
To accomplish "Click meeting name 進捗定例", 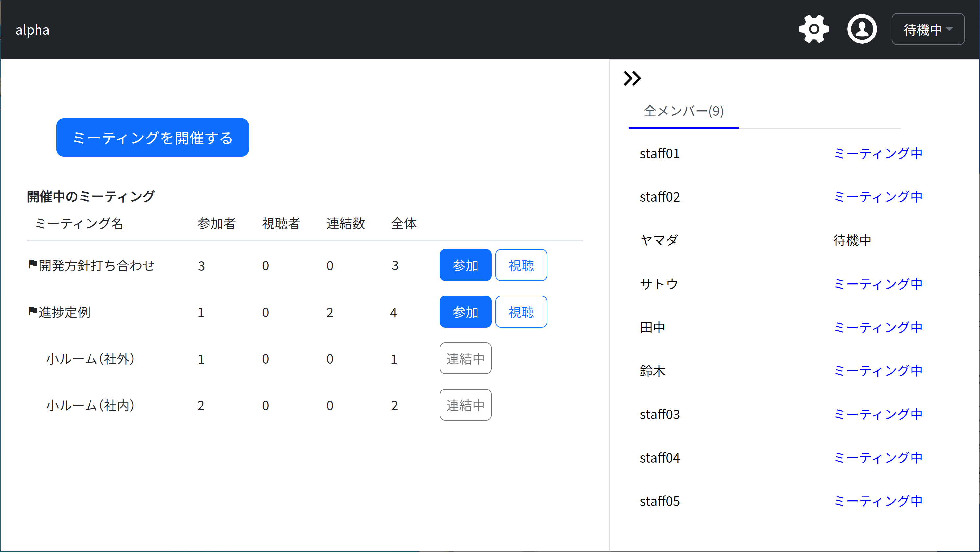I will 64,313.
